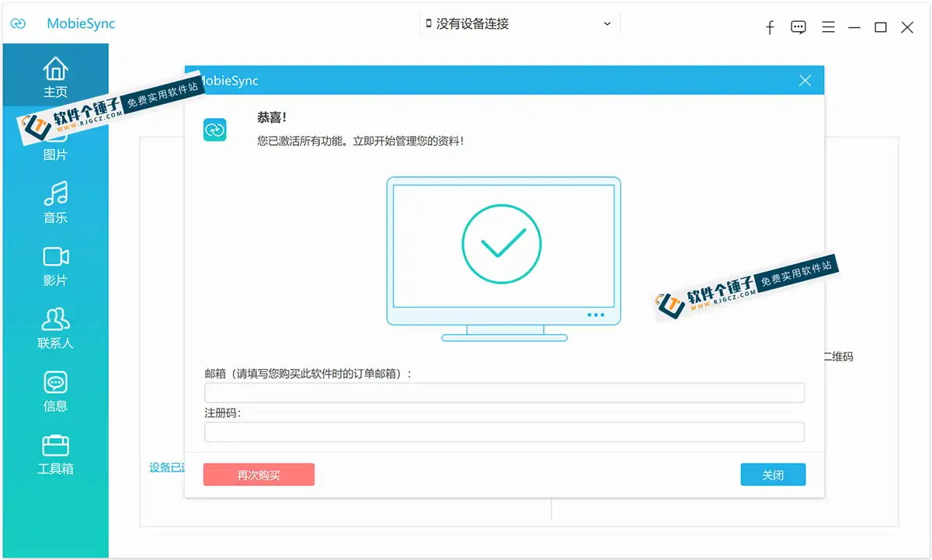Click the 注册码: label text
932x560 pixels.
[223, 413]
